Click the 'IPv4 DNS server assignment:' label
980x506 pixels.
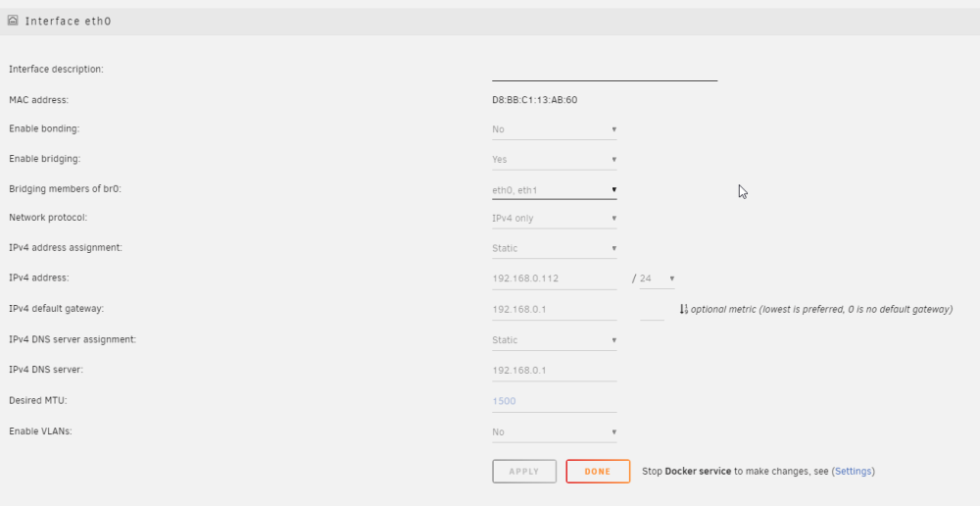(x=73, y=339)
